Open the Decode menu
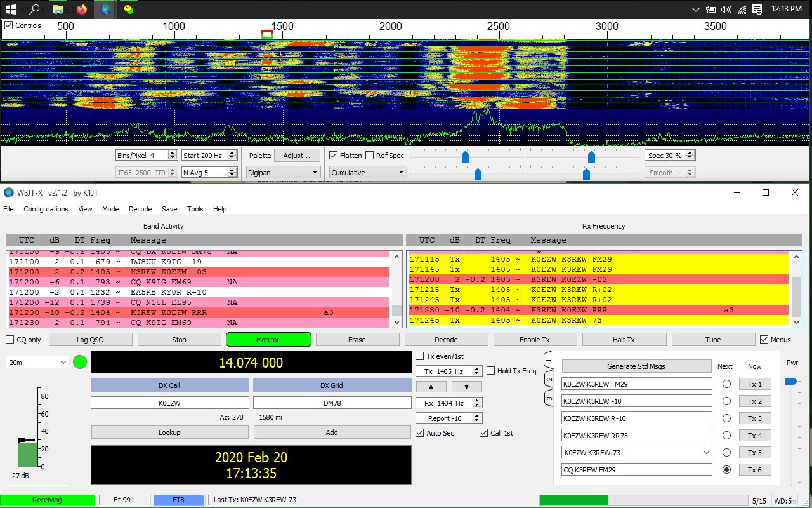 tap(140, 209)
